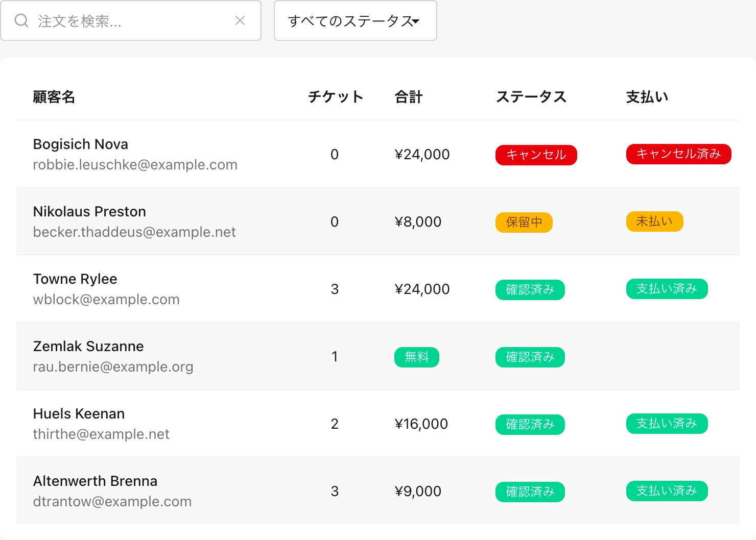Click the 未払い payment badge
Screen dimensions: 756x540
(655, 222)
